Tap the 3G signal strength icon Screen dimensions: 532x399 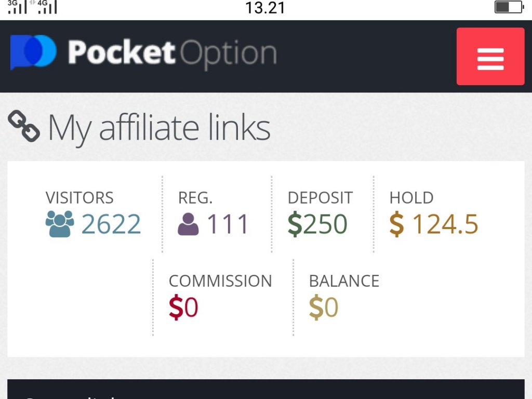pos(17,7)
